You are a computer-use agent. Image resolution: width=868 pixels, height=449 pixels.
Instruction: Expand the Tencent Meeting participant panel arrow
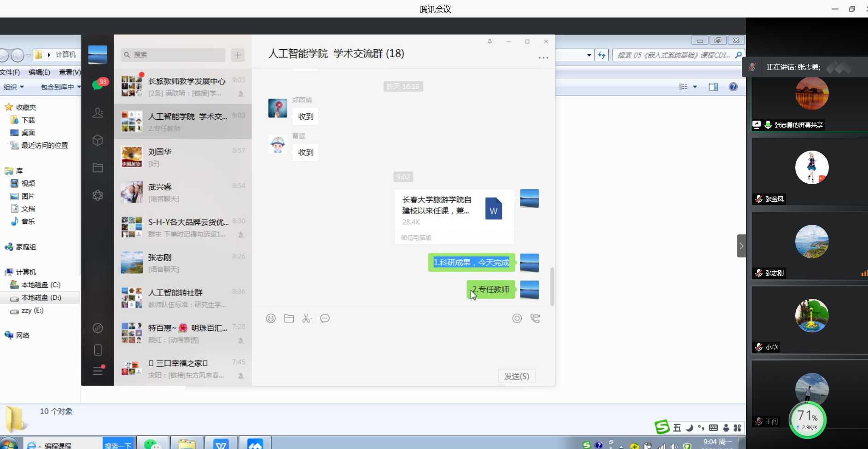coord(741,246)
